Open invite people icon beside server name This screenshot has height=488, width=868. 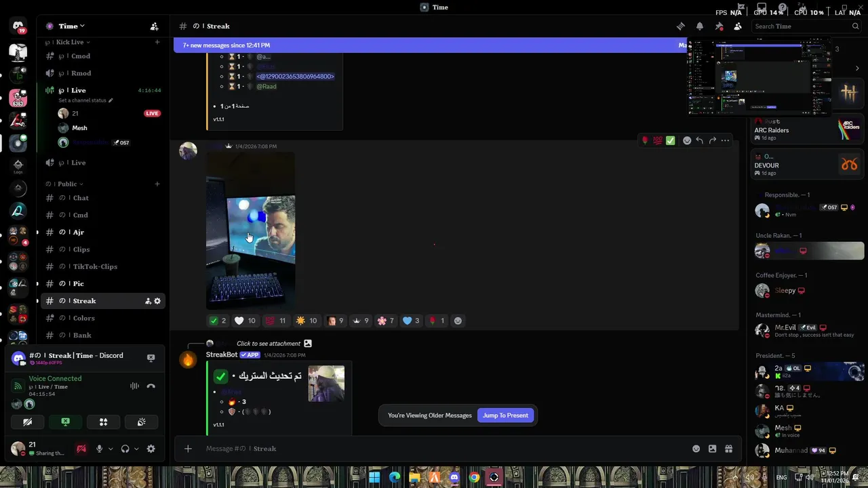click(x=154, y=26)
